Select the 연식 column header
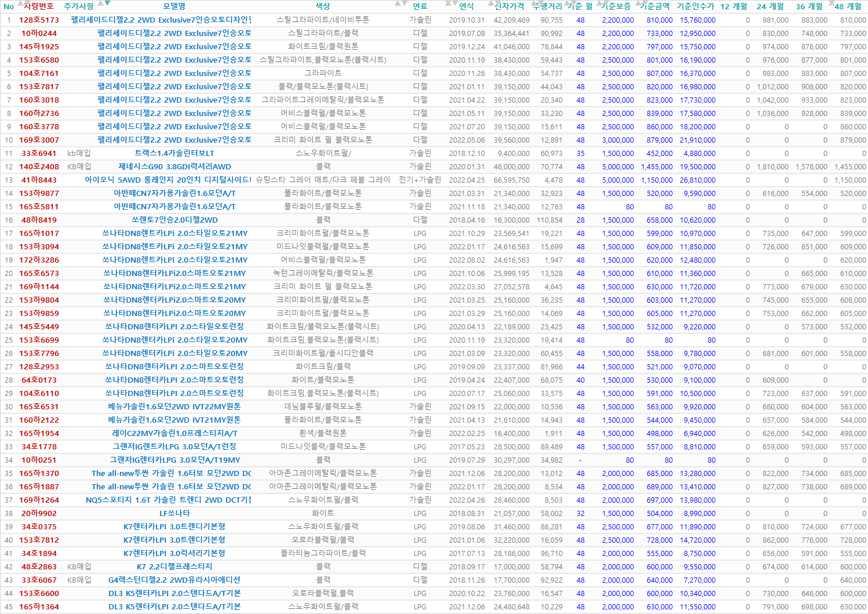Viewport: 868px width, 614px height. [466, 6]
